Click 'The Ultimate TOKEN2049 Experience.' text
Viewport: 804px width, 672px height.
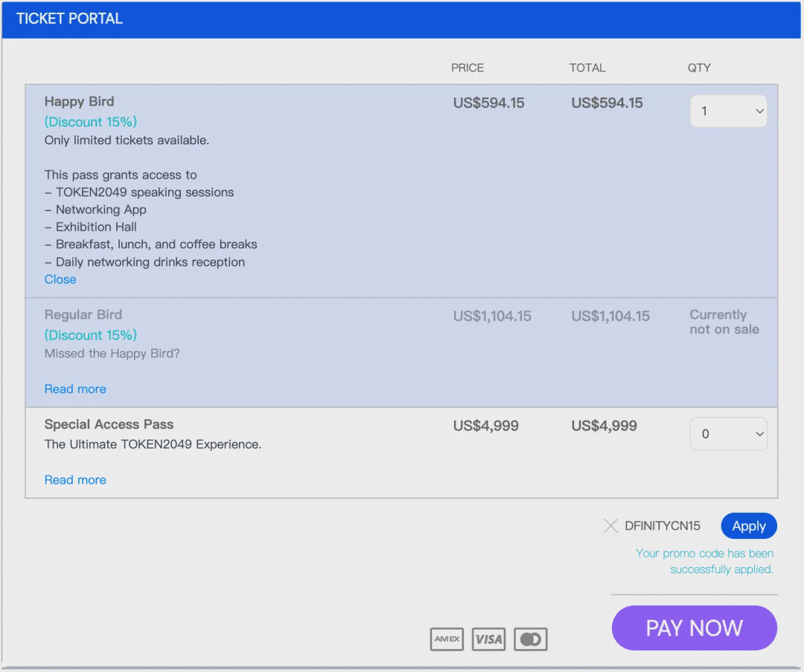click(153, 444)
